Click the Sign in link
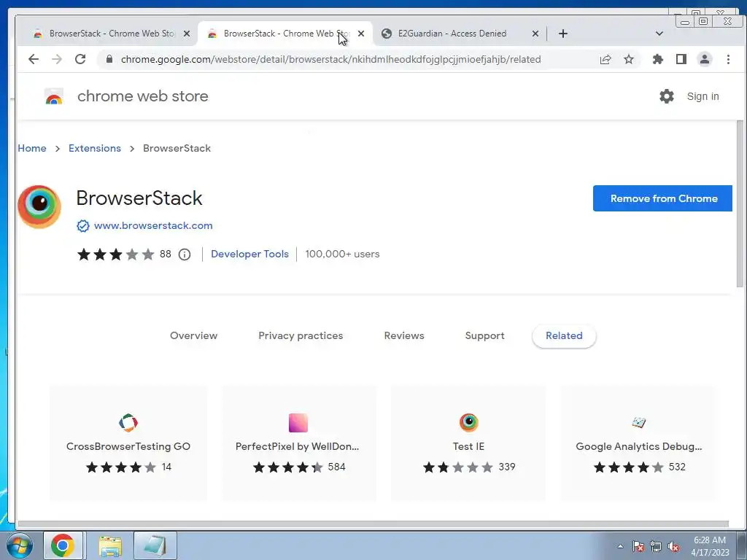This screenshot has width=747, height=560. click(703, 96)
